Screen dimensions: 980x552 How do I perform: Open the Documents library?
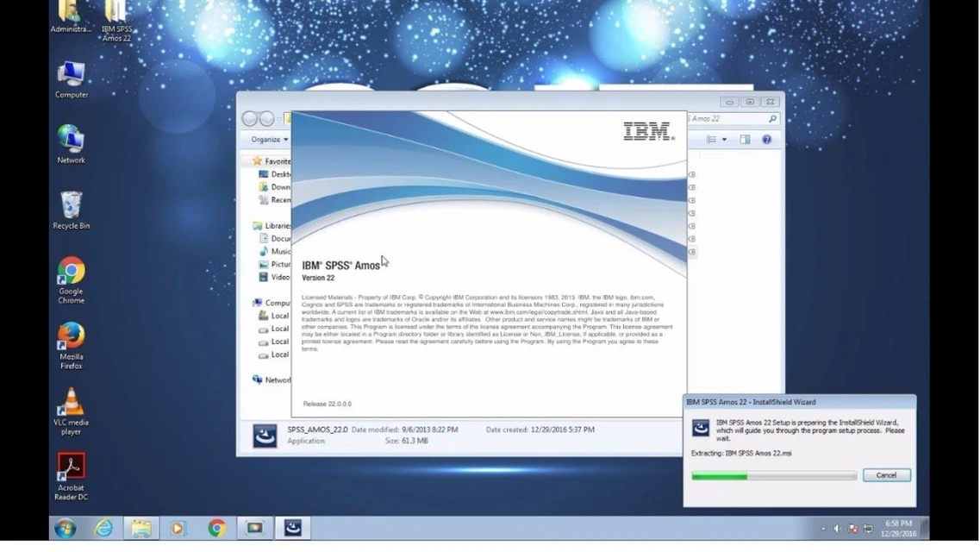tap(275, 239)
